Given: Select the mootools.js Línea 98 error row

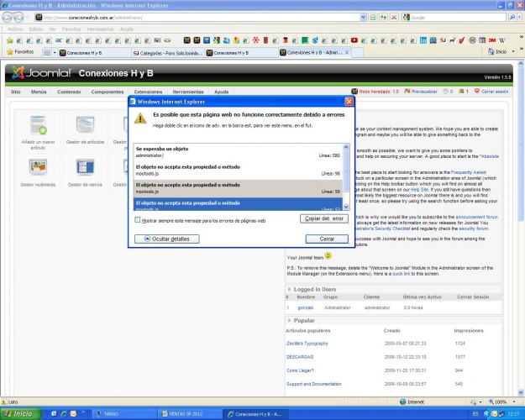Looking at the screenshot, I should pyautogui.click(x=238, y=171).
